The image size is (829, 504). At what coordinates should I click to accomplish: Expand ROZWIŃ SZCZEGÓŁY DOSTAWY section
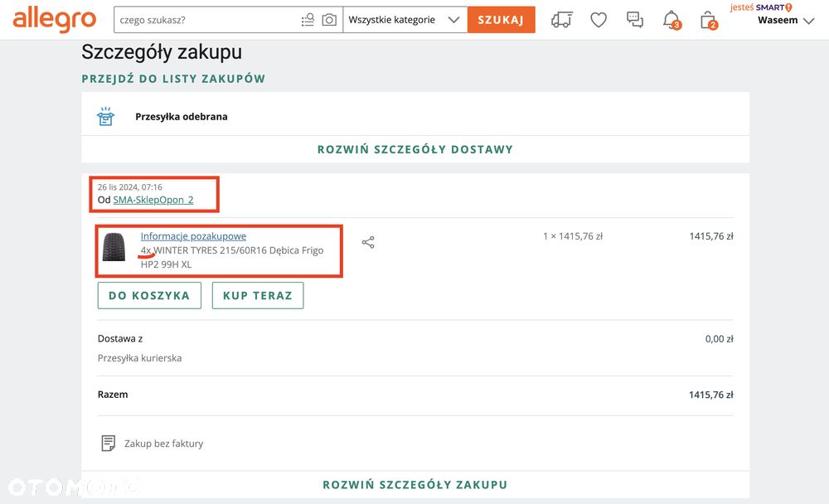pos(415,150)
